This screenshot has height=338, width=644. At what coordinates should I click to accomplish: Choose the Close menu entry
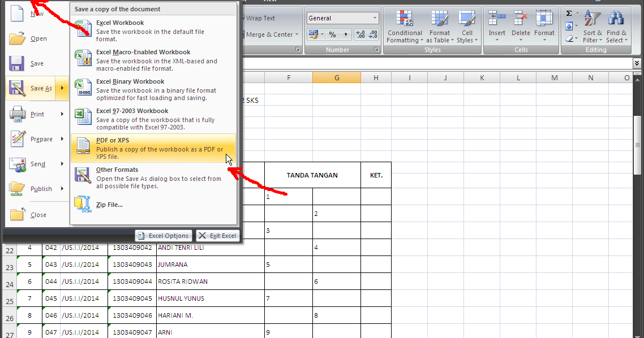37,215
